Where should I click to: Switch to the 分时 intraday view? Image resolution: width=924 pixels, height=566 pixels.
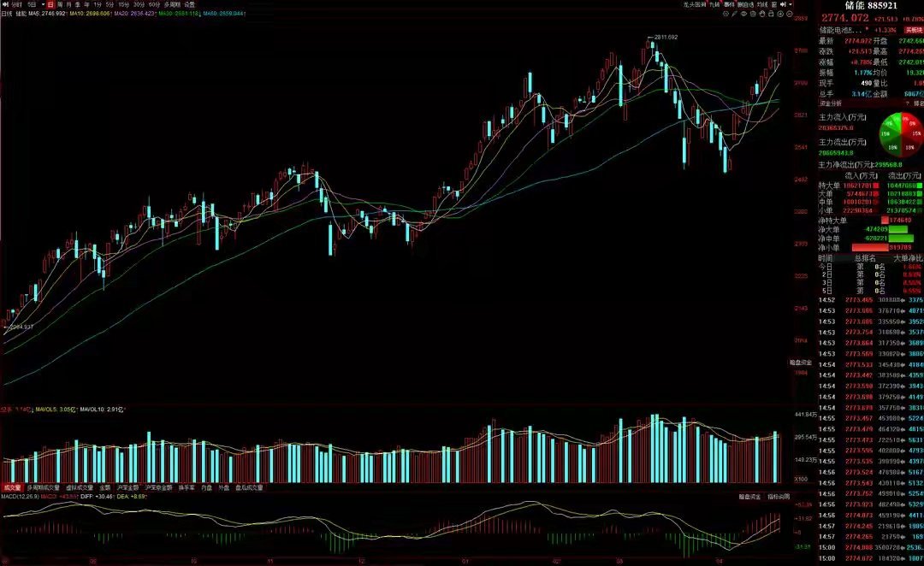coord(16,4)
